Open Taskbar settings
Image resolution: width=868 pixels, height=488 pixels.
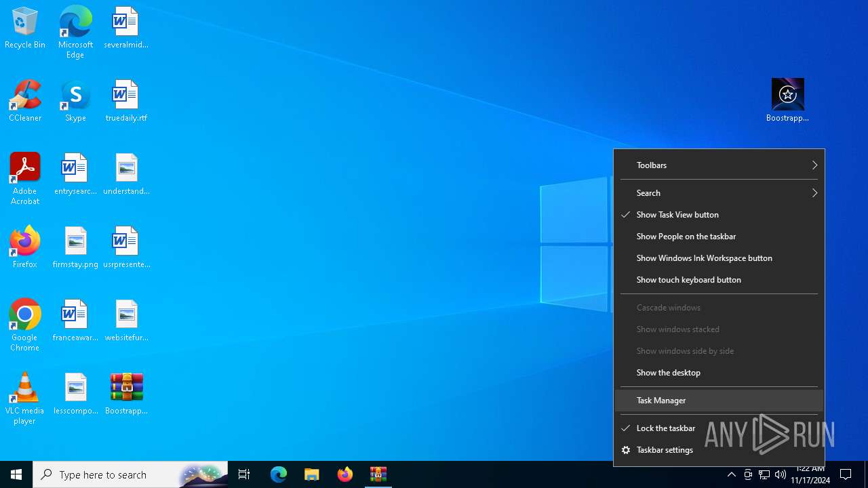(719, 450)
